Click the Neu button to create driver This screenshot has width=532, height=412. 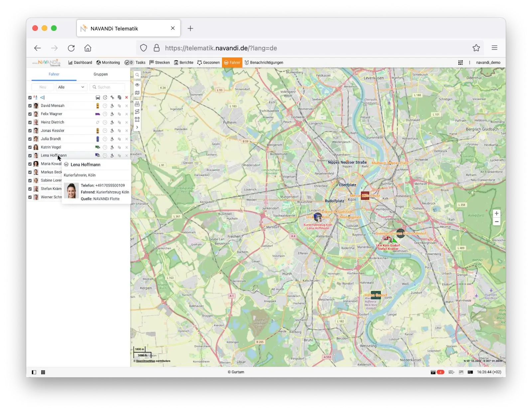click(43, 87)
